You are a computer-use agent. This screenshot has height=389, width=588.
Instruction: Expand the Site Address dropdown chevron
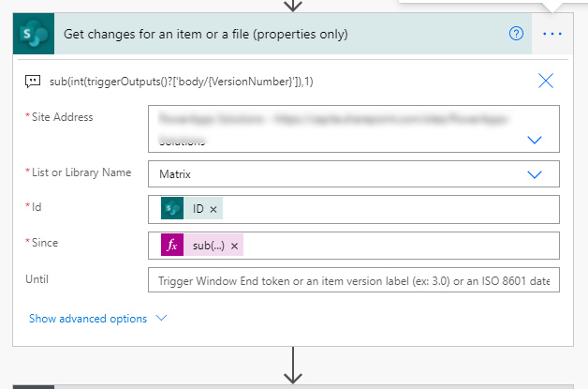tap(535, 140)
